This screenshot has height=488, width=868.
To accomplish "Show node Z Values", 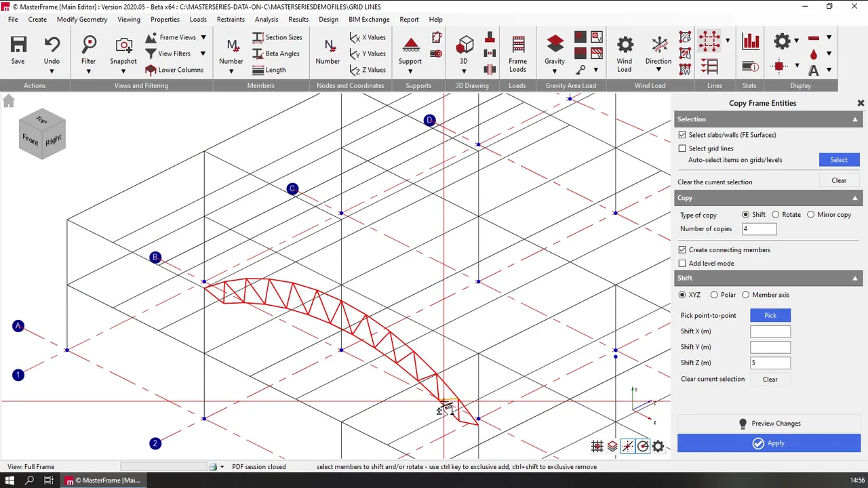I will tap(367, 70).
